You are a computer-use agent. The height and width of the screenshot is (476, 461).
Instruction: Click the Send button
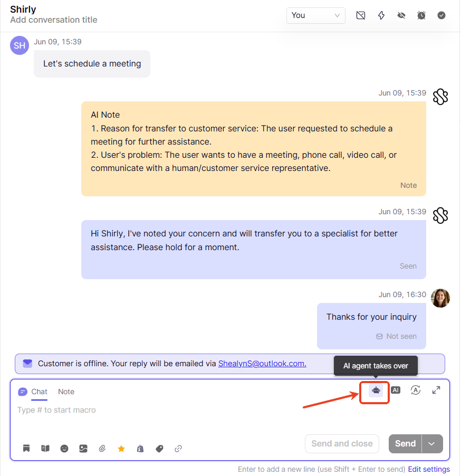pos(405,443)
